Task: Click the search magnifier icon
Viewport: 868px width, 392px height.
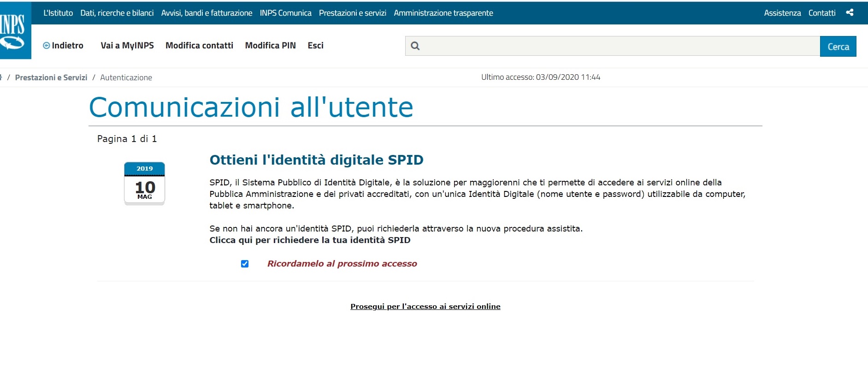Action: (415, 46)
